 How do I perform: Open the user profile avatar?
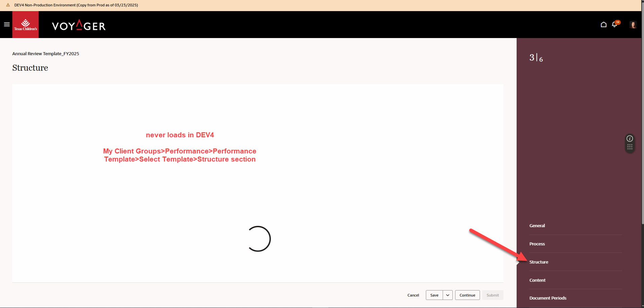pos(633,25)
